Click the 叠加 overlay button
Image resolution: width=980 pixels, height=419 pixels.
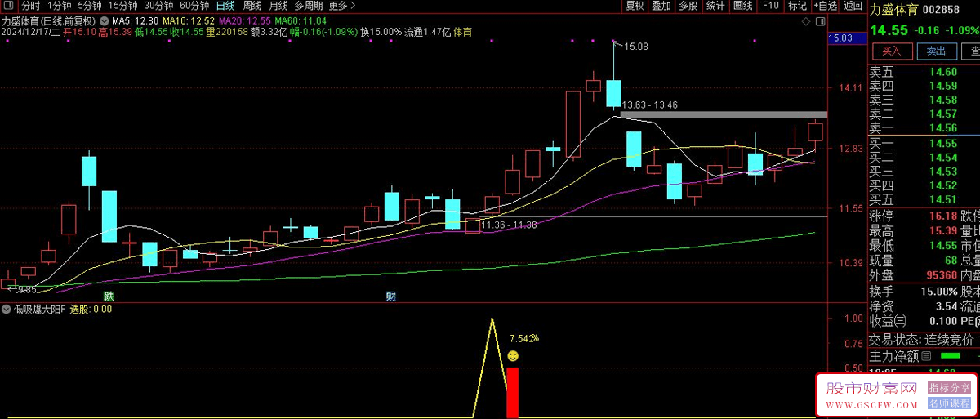(661, 6)
